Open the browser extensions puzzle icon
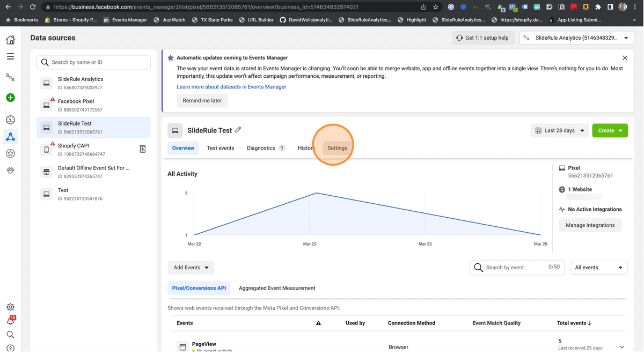 tap(598, 7)
